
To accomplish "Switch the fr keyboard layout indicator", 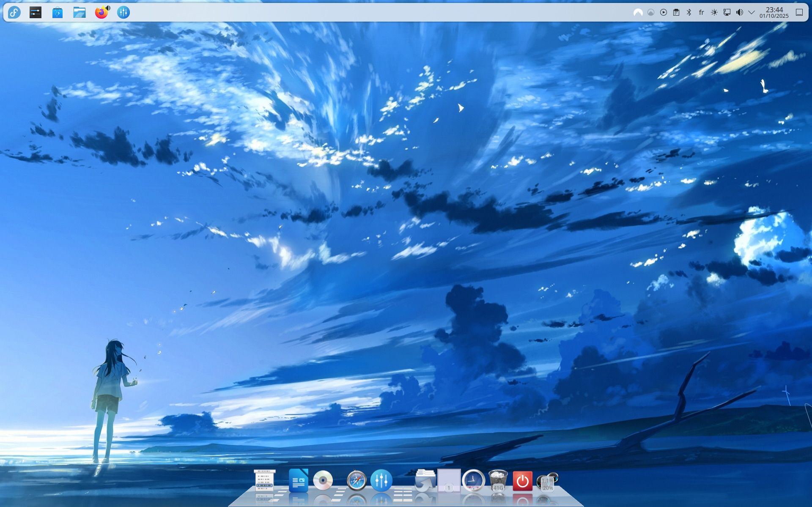I will (702, 12).
